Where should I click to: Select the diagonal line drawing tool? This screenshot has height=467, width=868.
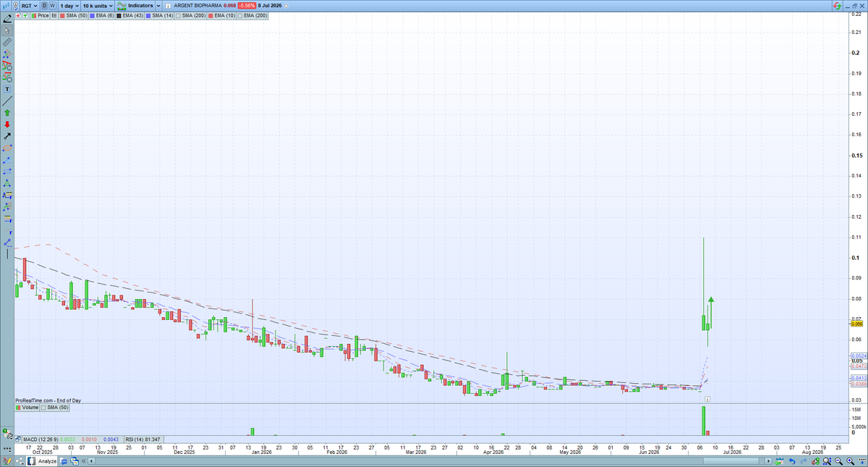pyautogui.click(x=7, y=101)
